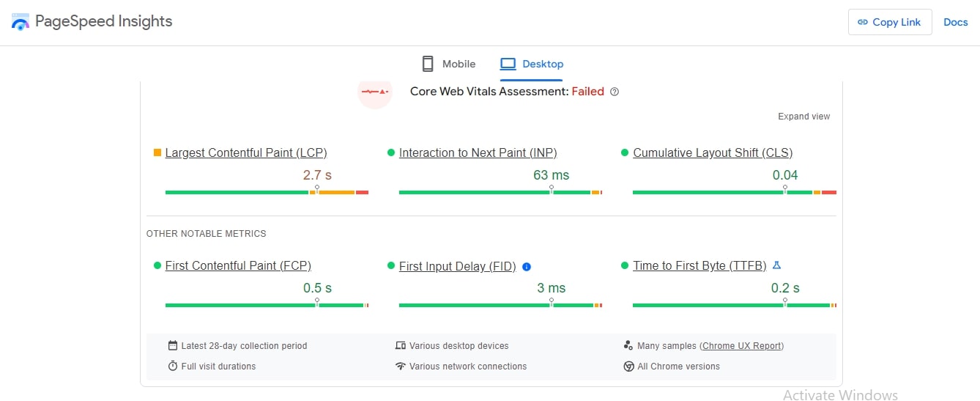Click the LCP value 2.7 s
980x401 pixels.
(x=317, y=175)
